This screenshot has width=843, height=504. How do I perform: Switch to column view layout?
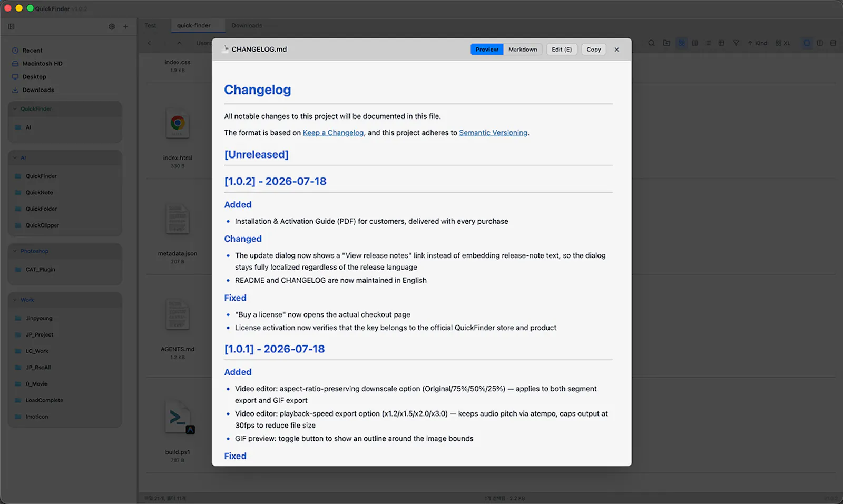(695, 43)
